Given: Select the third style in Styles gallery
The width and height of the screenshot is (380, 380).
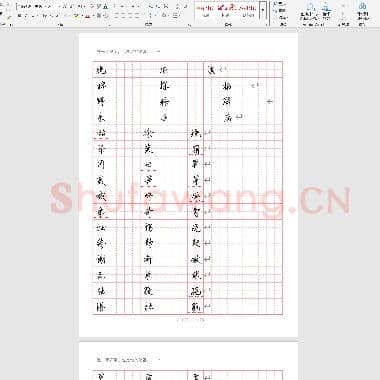Looking at the screenshot, I should 248,11.
